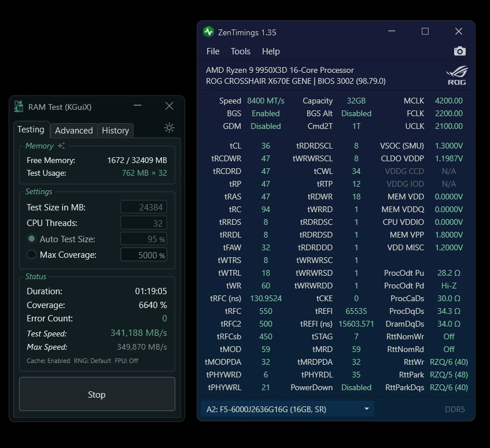Click the 32GB capacity value

(356, 101)
